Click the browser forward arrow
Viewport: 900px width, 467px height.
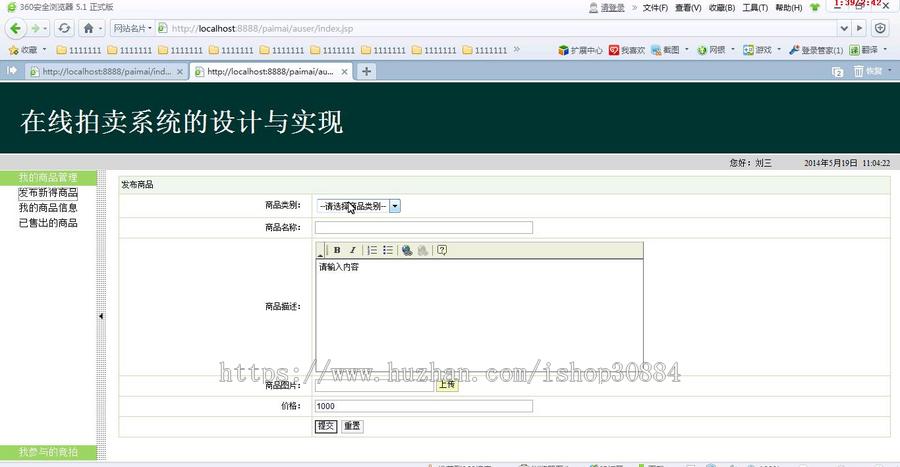coord(35,28)
